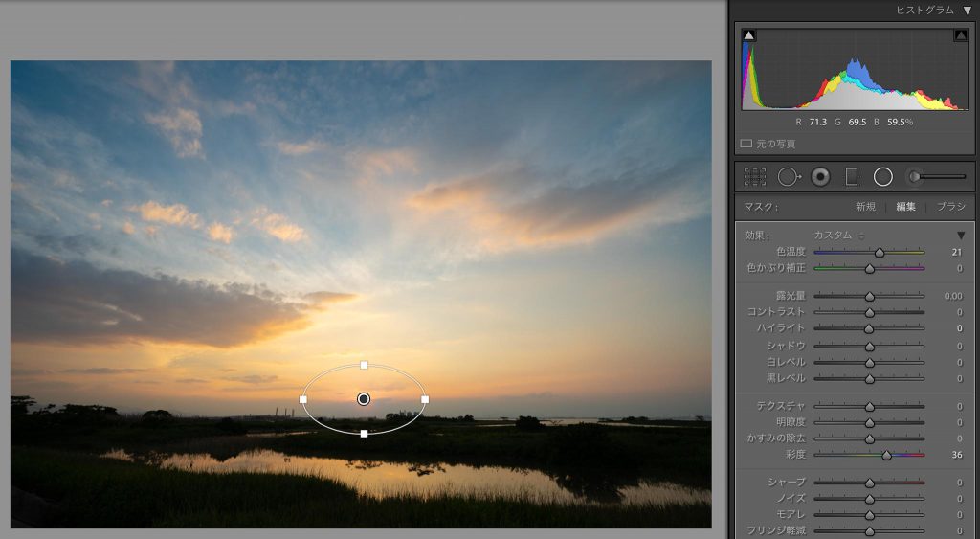
Task: Click the ノイズ slider track
Action: 869,499
